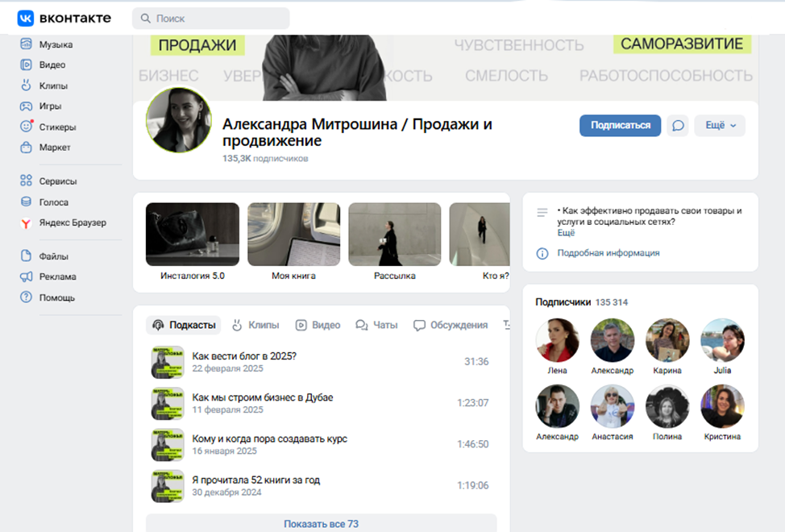Click the ВКОНТАКТЕ wordmark text
Image resolution: width=785 pixels, height=532 pixels.
(75, 18)
